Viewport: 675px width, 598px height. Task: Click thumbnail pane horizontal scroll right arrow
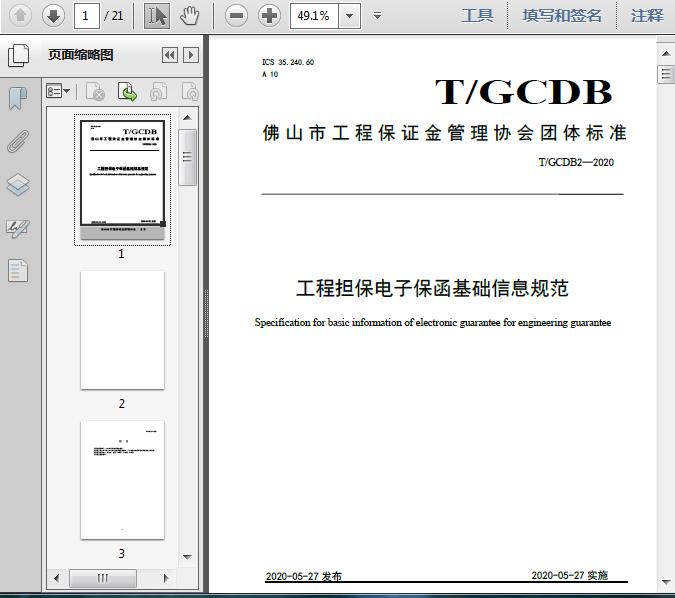pos(166,578)
